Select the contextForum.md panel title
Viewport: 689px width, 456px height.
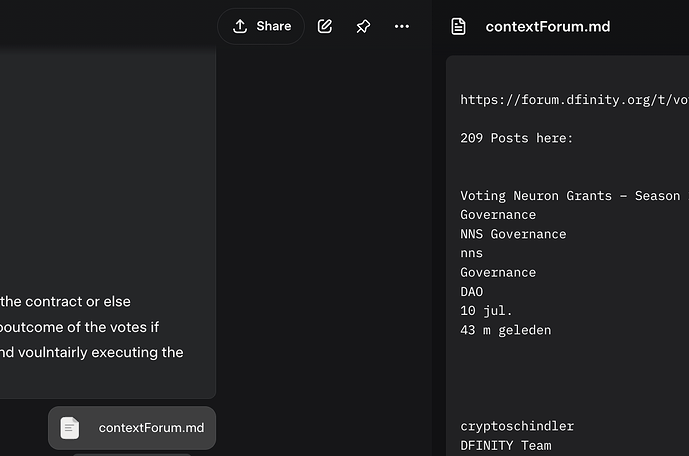pyautogui.click(x=547, y=26)
